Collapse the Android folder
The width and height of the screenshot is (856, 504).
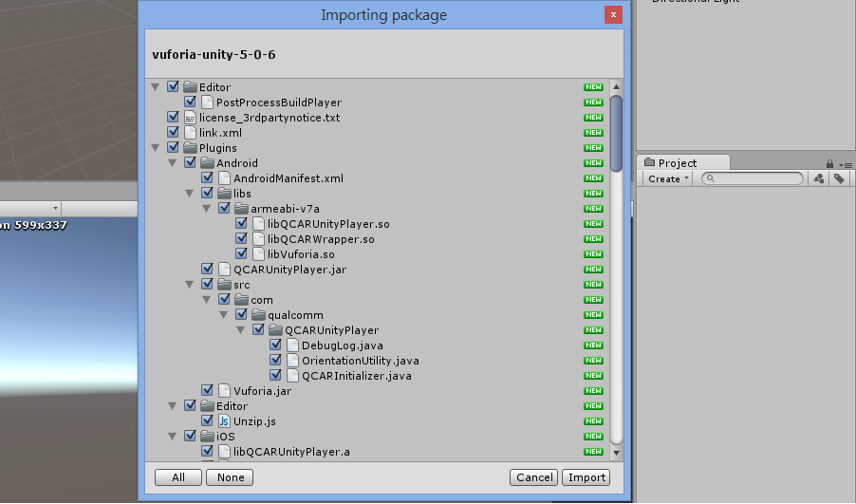tap(173, 162)
